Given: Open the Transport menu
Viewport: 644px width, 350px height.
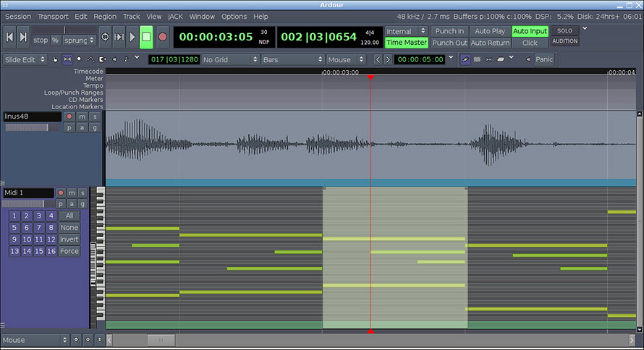Looking at the screenshot, I should pos(53,16).
